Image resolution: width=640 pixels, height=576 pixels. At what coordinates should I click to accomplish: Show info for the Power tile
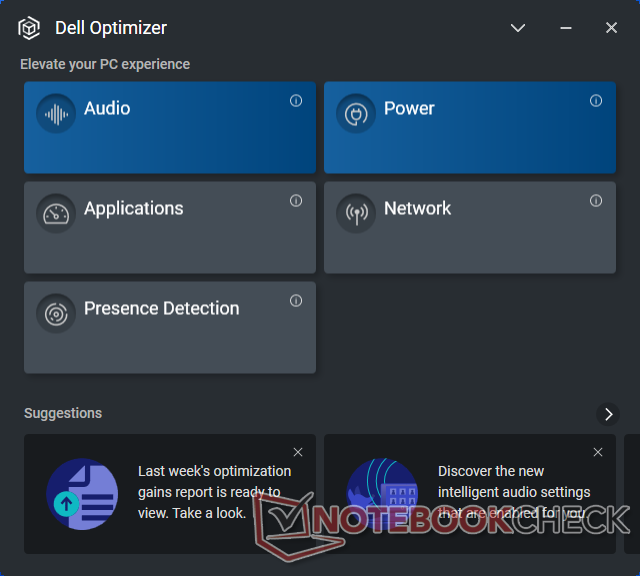[x=596, y=100]
